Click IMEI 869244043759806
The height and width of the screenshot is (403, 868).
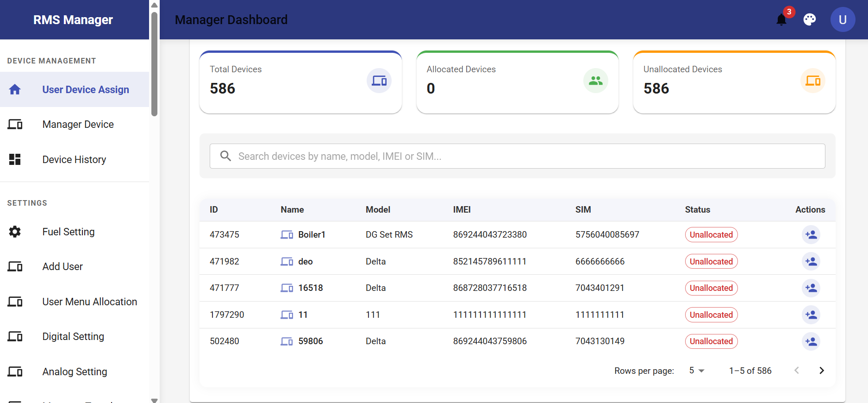click(490, 341)
